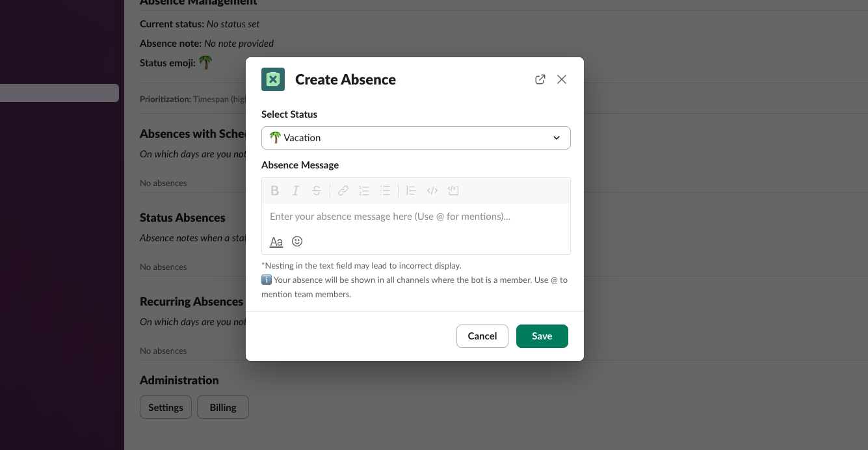Viewport: 868px width, 450px height.
Task: Apply italic formatting in the editor
Action: pyautogui.click(x=296, y=191)
